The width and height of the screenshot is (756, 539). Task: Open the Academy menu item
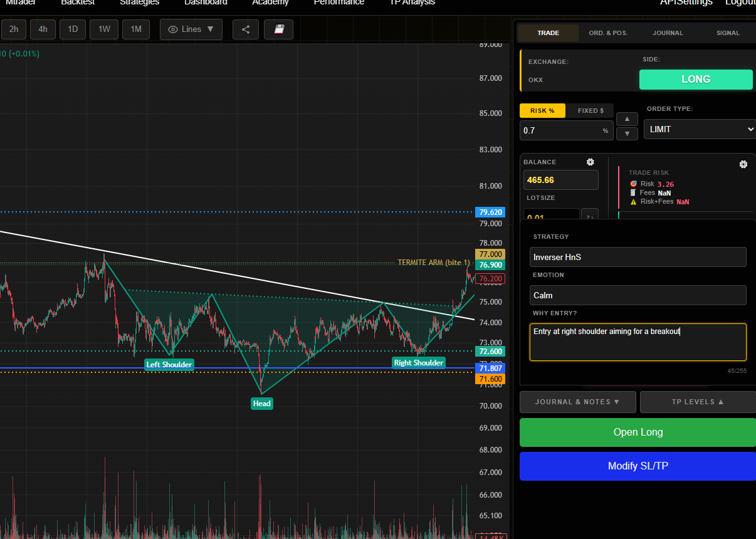(x=271, y=3)
